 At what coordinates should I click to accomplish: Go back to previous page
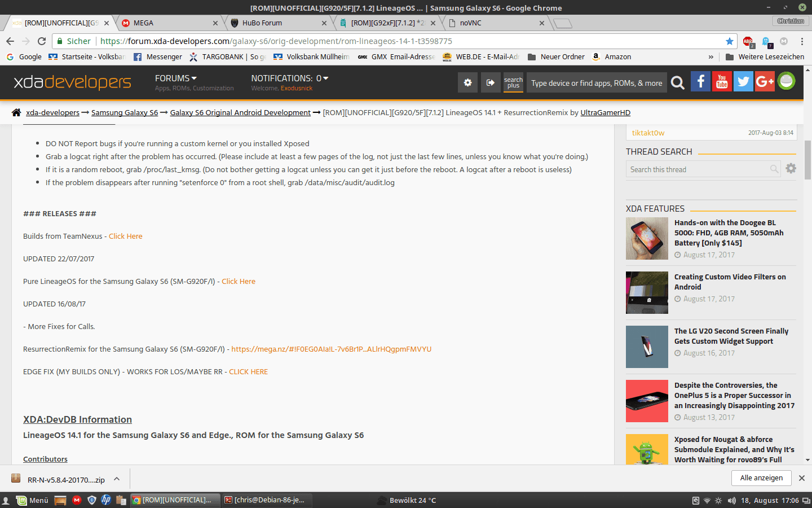[10, 41]
